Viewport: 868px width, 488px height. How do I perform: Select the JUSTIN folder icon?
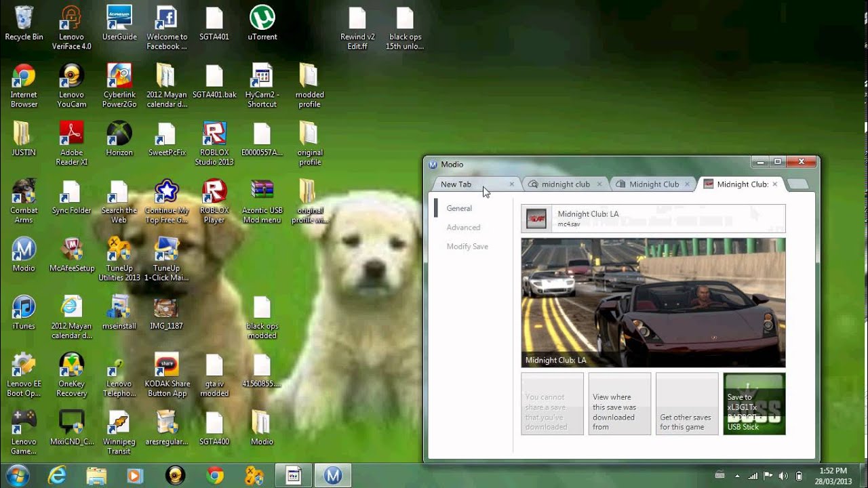click(24, 138)
